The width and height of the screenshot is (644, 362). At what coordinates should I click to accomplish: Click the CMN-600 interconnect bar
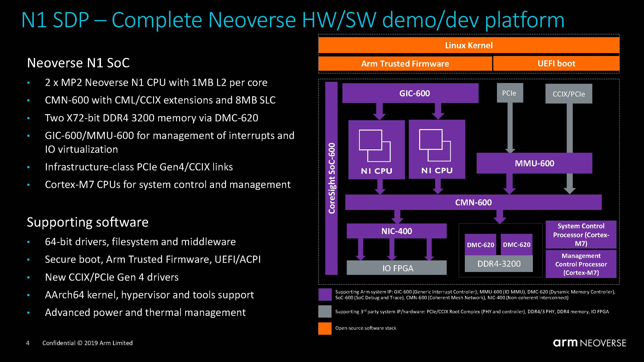tap(473, 202)
